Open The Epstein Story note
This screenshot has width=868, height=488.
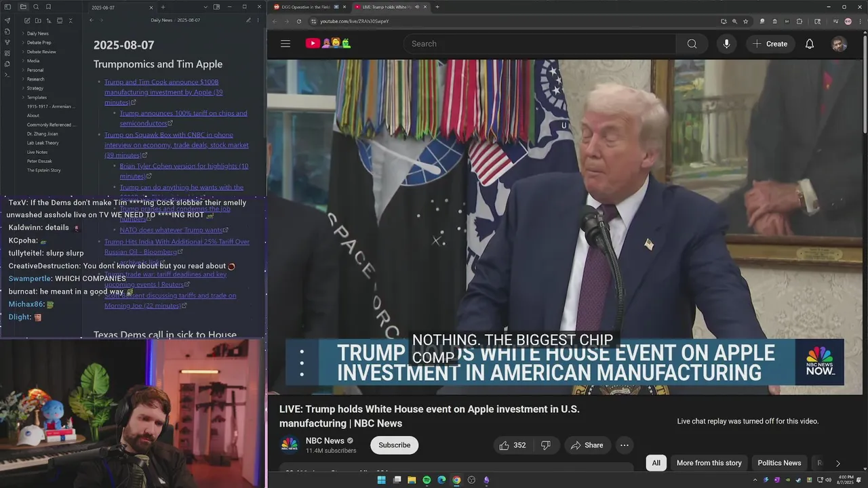(43, 170)
